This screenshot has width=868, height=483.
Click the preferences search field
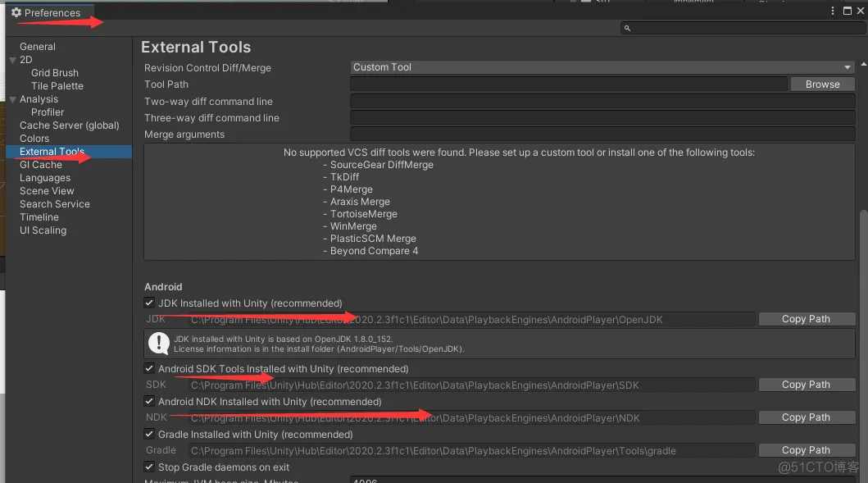[x=743, y=28]
